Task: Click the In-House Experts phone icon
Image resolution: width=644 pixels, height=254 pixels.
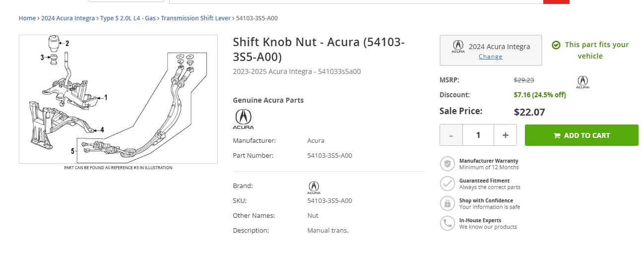Action: [x=448, y=223]
